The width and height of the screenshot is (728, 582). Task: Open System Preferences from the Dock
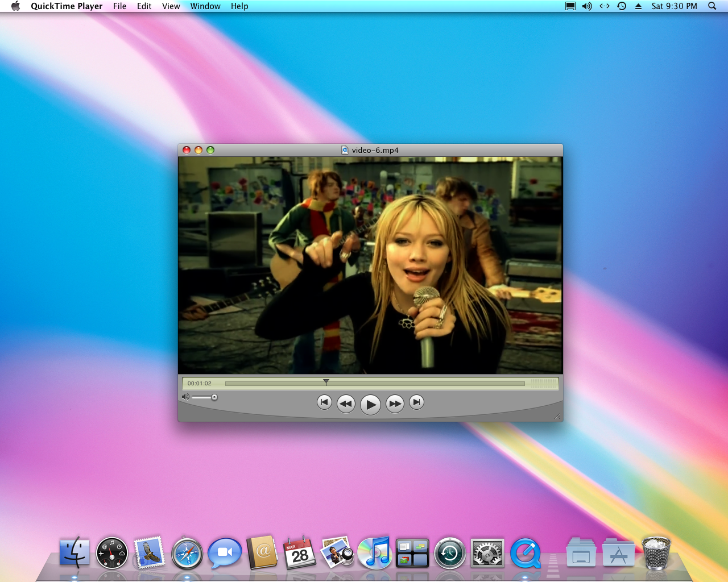pyautogui.click(x=487, y=553)
